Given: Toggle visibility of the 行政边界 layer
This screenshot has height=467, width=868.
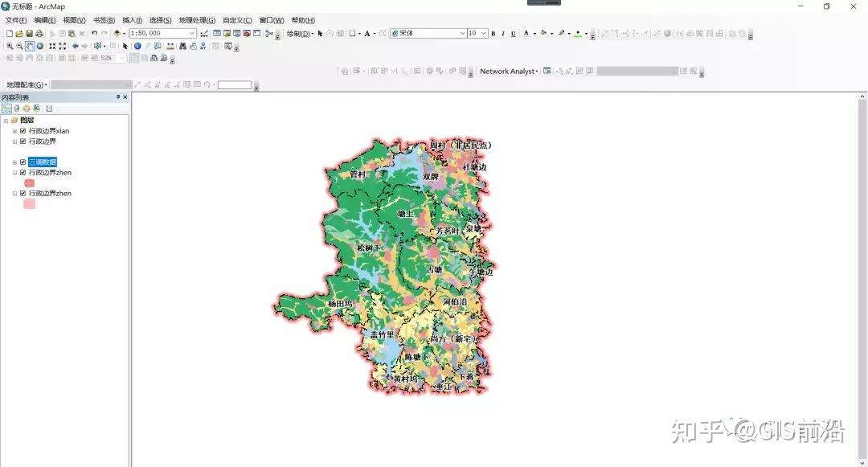Looking at the screenshot, I should (x=23, y=141).
